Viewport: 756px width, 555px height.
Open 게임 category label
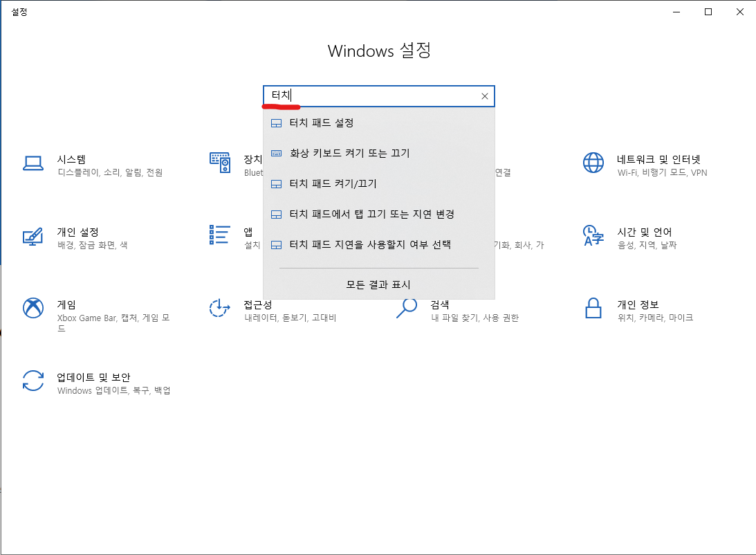(x=66, y=304)
